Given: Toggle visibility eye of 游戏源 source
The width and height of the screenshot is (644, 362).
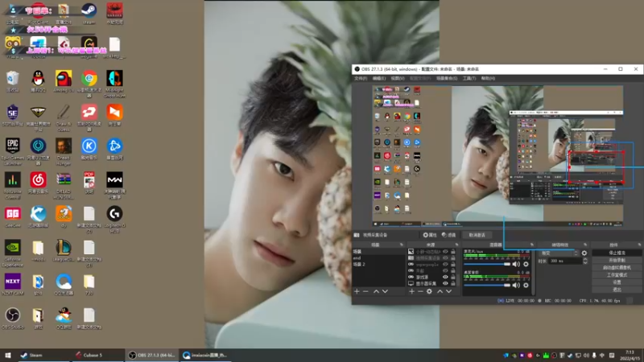Looking at the screenshot, I should pyautogui.click(x=445, y=277).
